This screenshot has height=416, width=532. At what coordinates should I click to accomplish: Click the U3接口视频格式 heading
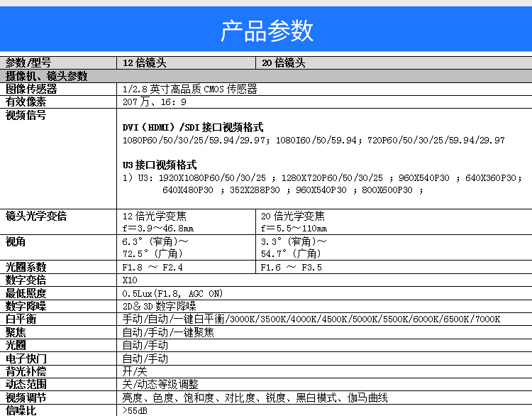(x=160, y=165)
